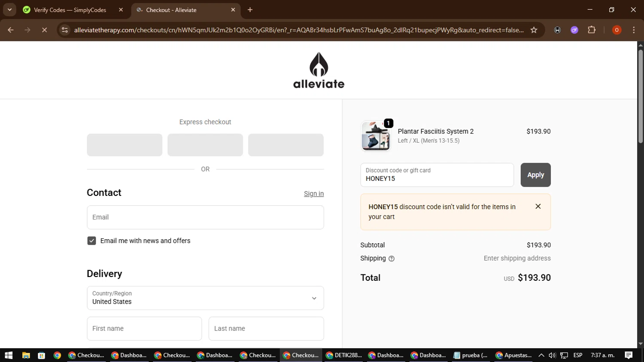Bookmark this page with the star icon
The image size is (644, 362).
(534, 30)
